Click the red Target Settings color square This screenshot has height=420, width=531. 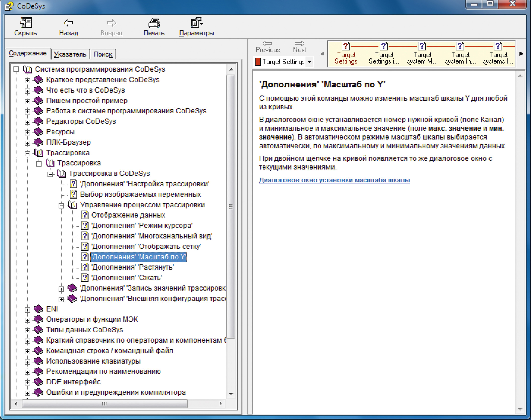(x=258, y=62)
